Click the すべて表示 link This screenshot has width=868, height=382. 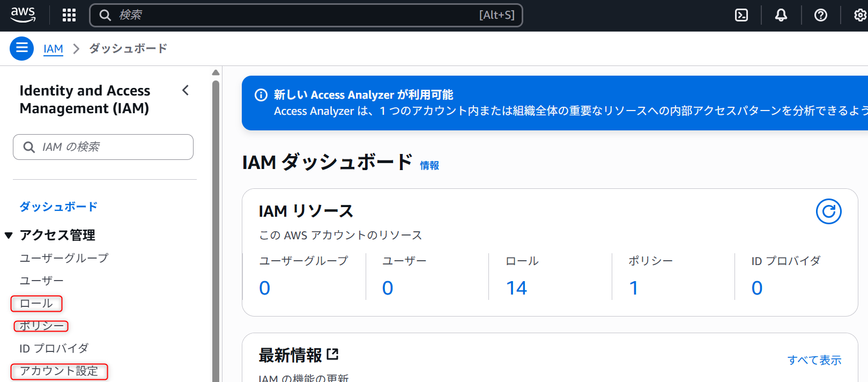click(814, 360)
